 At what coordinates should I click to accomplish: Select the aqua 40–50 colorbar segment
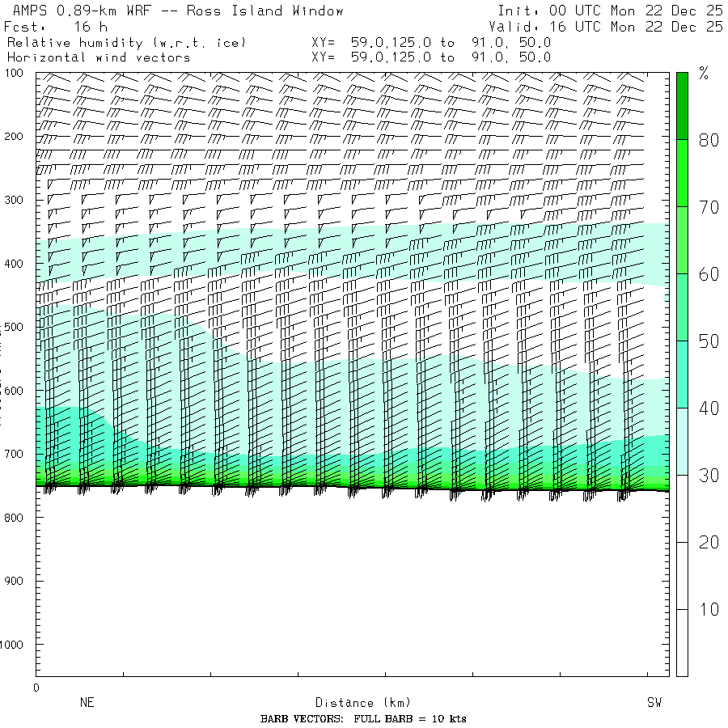point(682,375)
